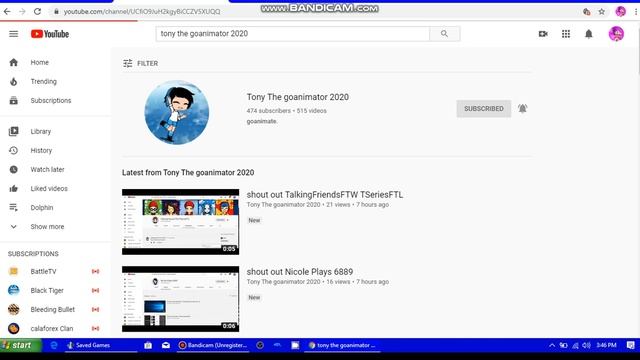
Task: Click the History clock-arrow icon
Action: tap(13, 151)
